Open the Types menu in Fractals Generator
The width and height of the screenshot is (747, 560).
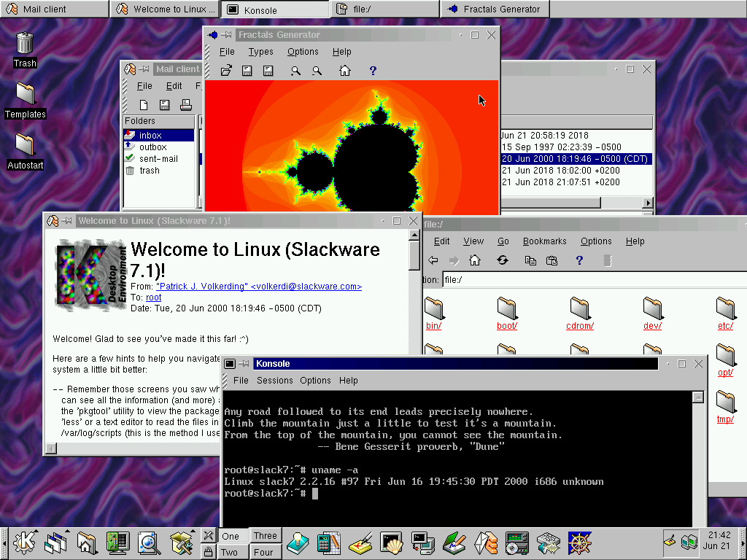(260, 52)
